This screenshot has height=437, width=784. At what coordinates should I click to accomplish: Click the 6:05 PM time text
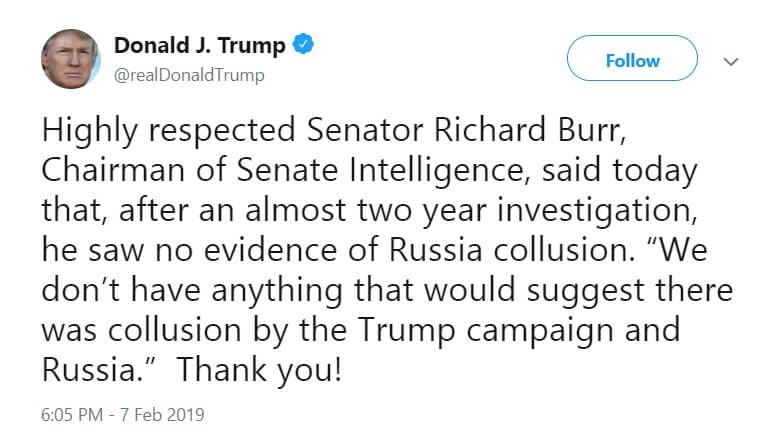(x=68, y=413)
